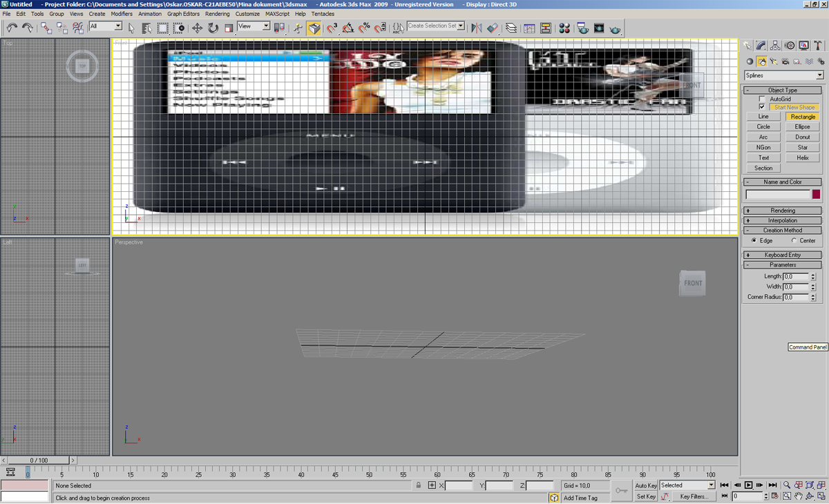This screenshot has height=504, width=829.
Task: Toggle the 3D Snaps button
Action: tap(332, 28)
